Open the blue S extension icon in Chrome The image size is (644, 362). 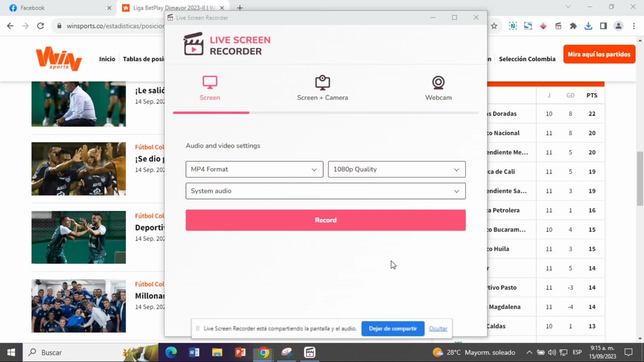[528, 26]
